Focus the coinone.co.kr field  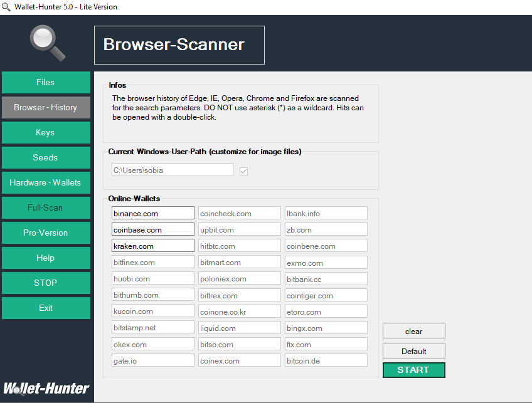(x=240, y=311)
